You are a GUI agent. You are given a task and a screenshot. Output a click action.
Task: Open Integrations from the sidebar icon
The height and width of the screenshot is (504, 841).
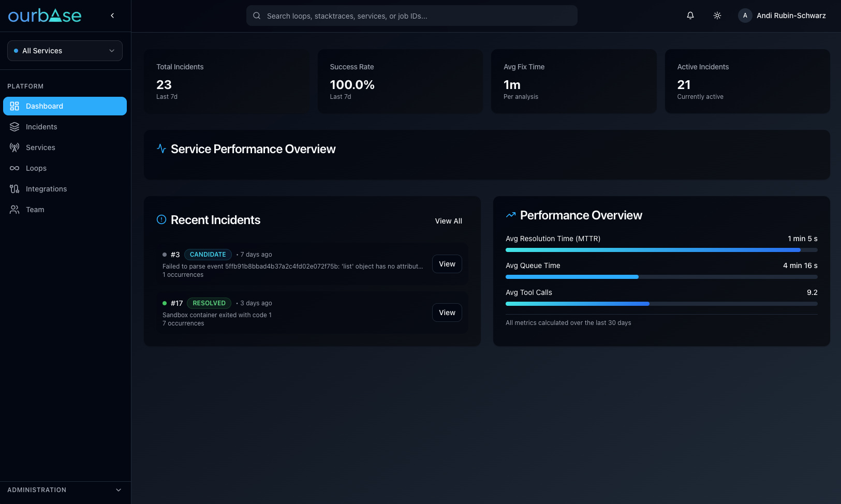pos(14,188)
